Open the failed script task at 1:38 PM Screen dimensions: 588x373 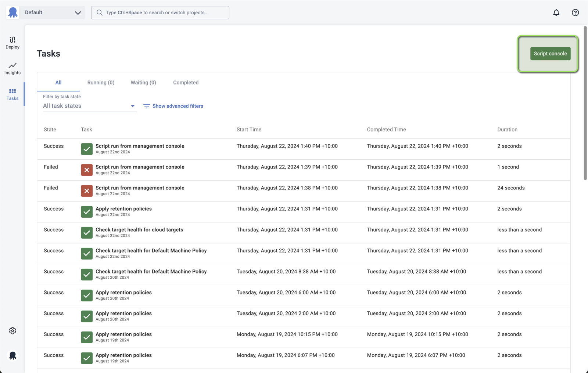tap(140, 188)
